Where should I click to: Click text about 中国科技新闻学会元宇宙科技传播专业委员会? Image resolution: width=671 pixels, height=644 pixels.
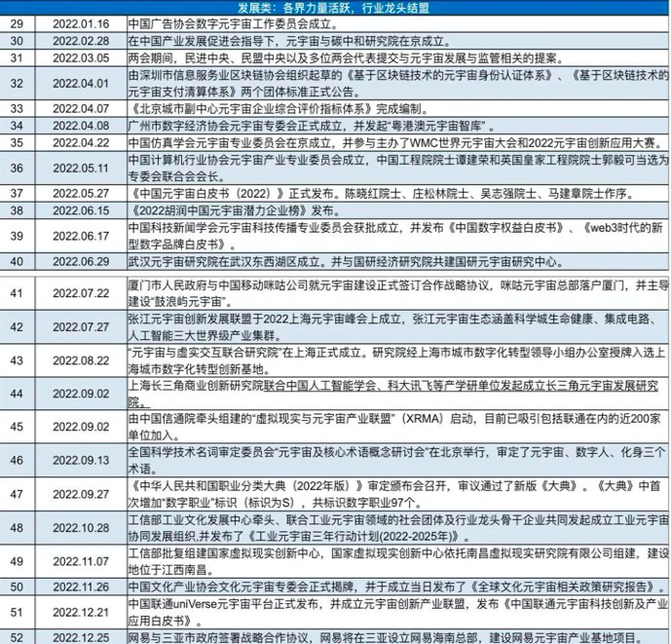(x=395, y=236)
